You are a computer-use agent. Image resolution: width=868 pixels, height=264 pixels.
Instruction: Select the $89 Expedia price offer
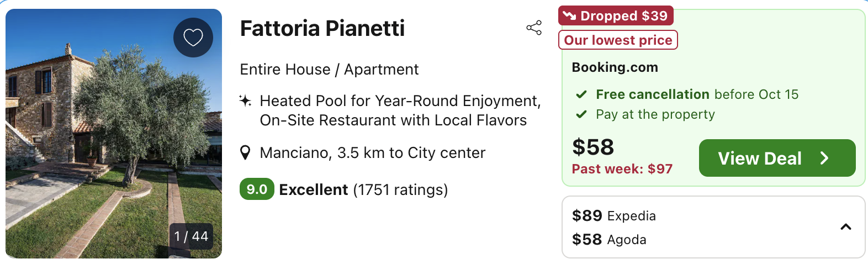click(x=614, y=215)
